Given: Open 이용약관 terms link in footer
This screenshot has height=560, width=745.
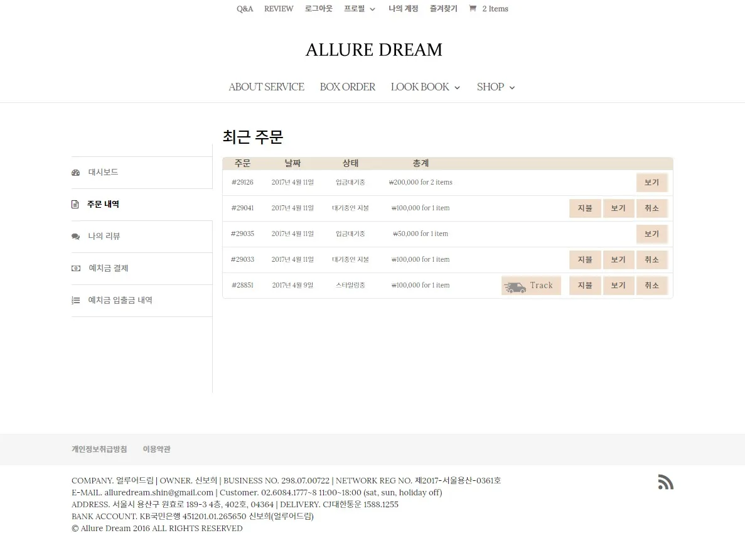Looking at the screenshot, I should pyautogui.click(x=157, y=450).
